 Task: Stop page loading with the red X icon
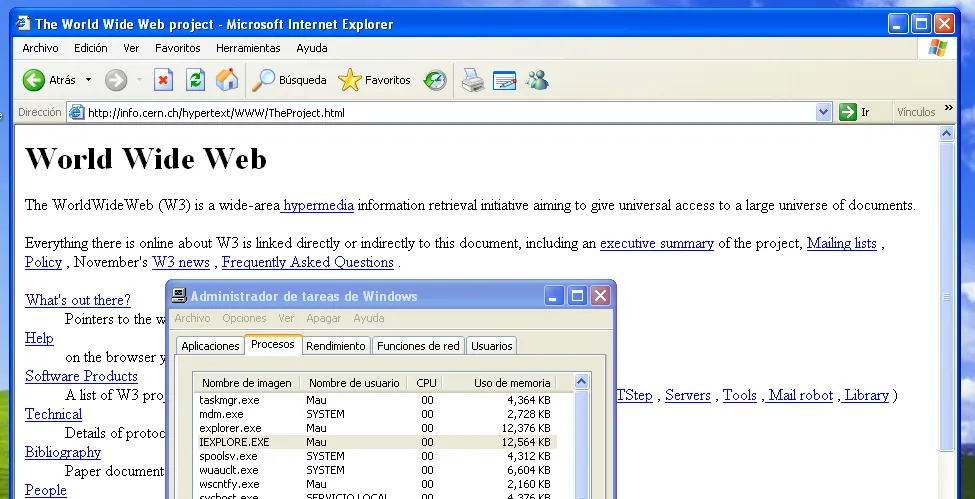pos(163,80)
